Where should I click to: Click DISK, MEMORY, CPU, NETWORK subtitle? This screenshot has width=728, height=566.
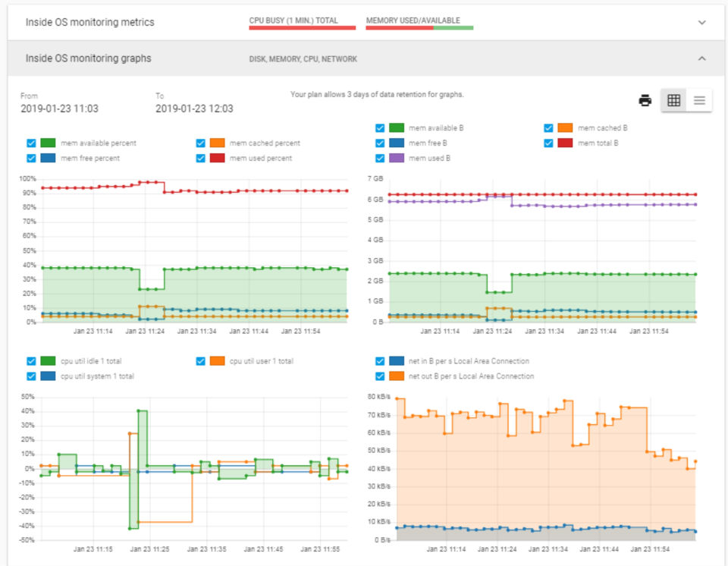pyautogui.click(x=303, y=59)
